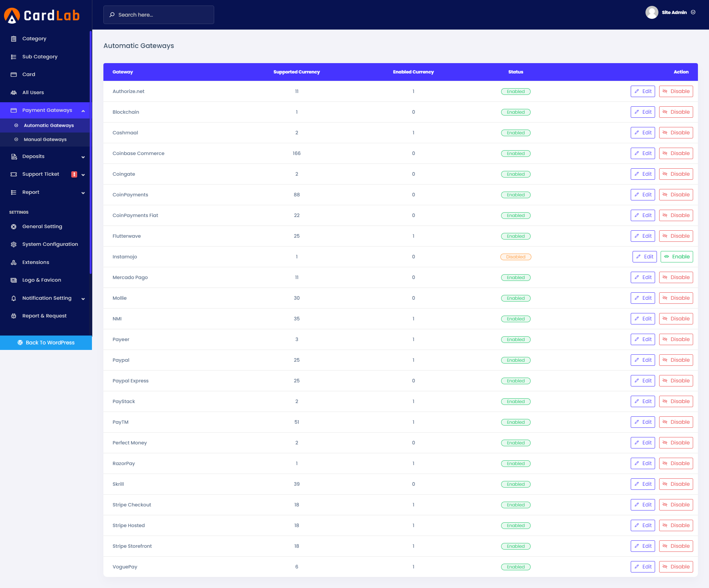
Task: Edit the Coinbase Commerce gateway
Action: click(643, 154)
